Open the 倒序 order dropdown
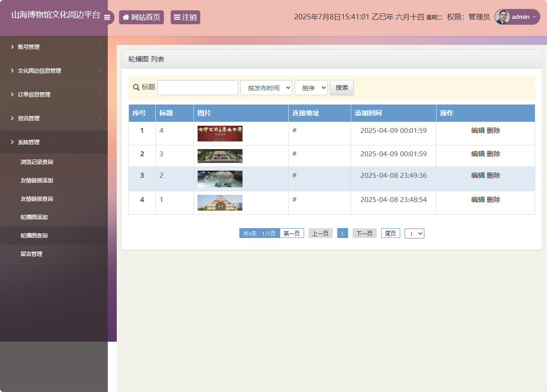The height and width of the screenshot is (392, 547). click(x=311, y=88)
